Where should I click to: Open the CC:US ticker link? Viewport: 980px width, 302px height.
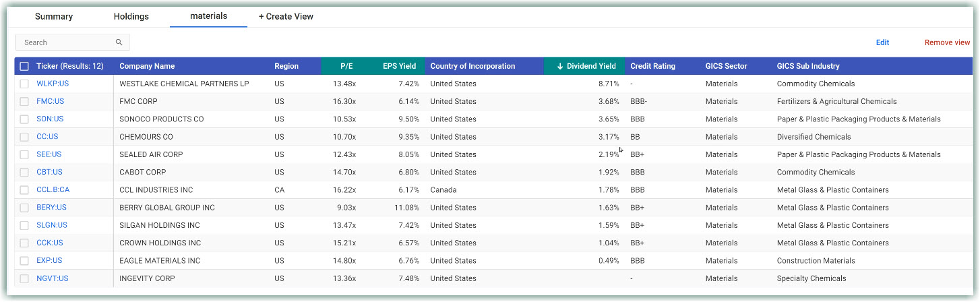47,137
